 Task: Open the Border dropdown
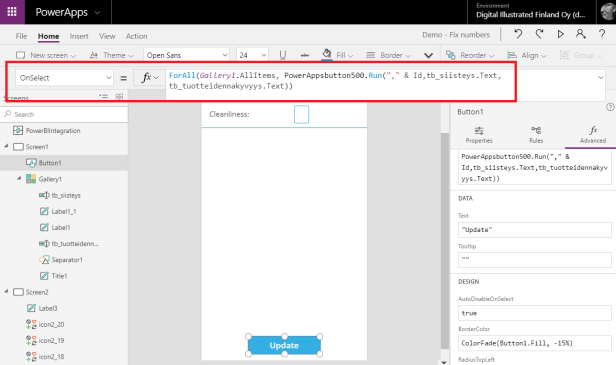pos(388,55)
